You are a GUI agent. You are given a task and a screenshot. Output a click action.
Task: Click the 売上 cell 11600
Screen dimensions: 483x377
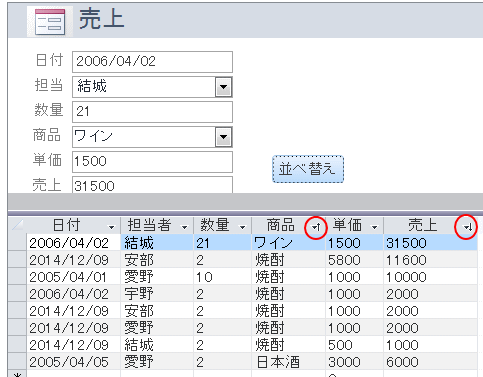(430, 260)
